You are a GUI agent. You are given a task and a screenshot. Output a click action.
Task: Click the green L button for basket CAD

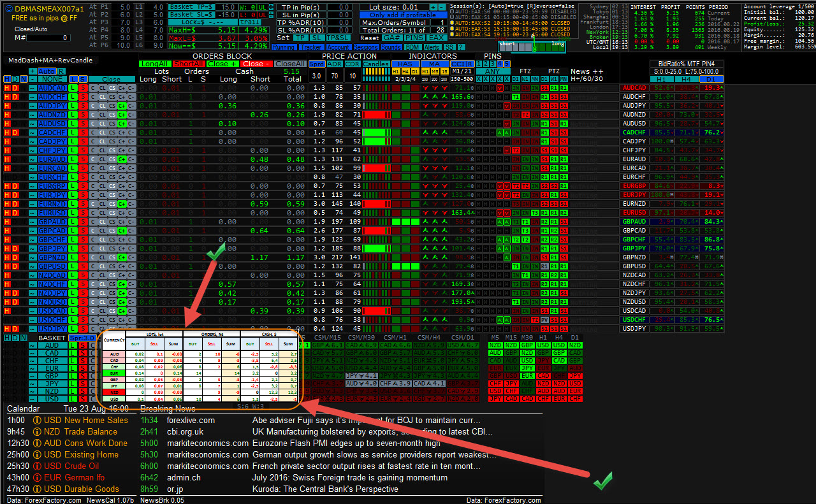tap(73, 353)
